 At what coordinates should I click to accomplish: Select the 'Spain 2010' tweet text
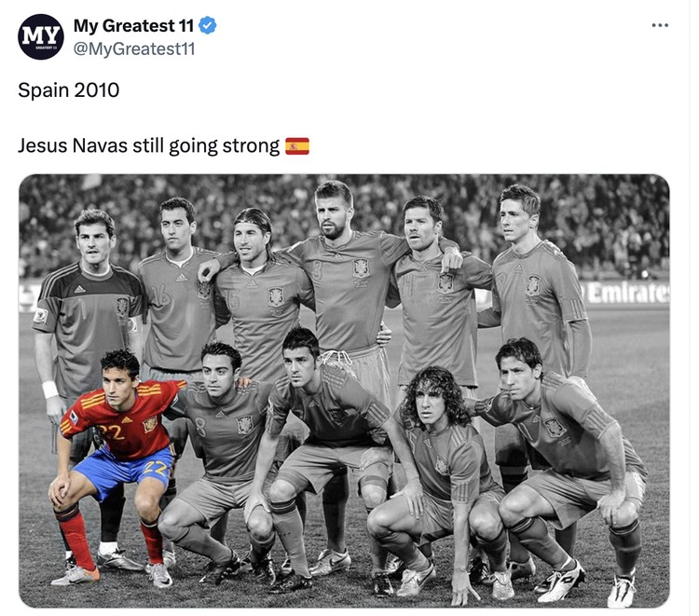(69, 90)
